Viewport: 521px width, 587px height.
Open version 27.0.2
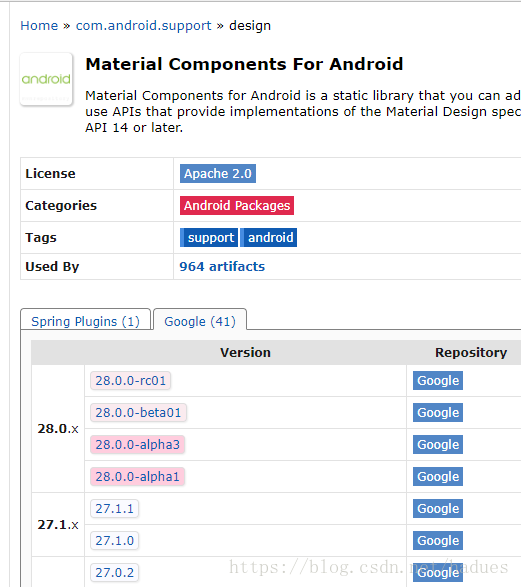tap(115, 573)
